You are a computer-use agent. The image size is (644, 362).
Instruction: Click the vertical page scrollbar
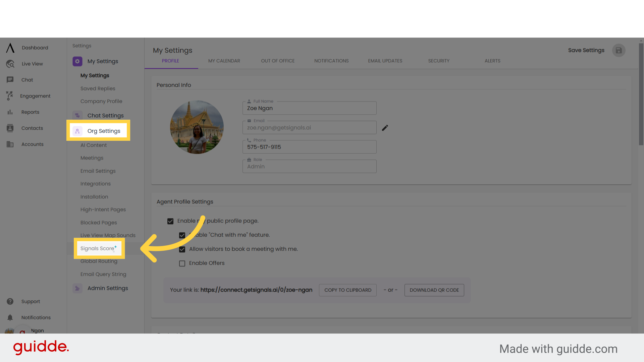[641, 94]
